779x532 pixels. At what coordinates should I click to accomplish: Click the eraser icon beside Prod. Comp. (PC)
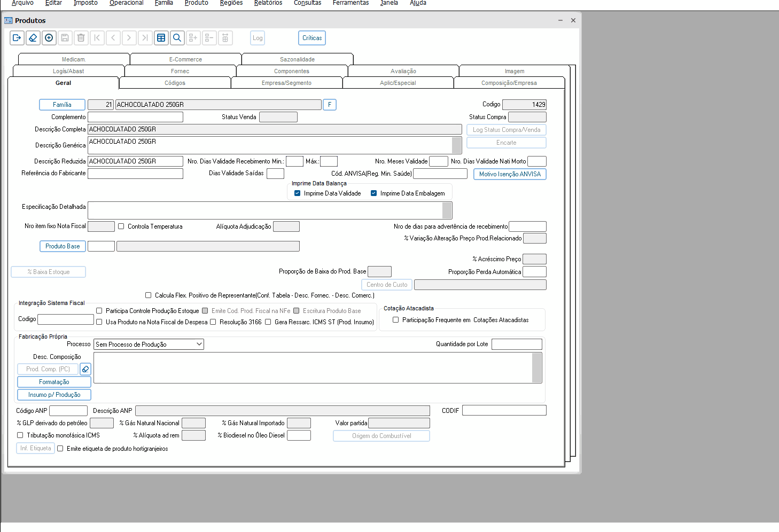pos(85,369)
